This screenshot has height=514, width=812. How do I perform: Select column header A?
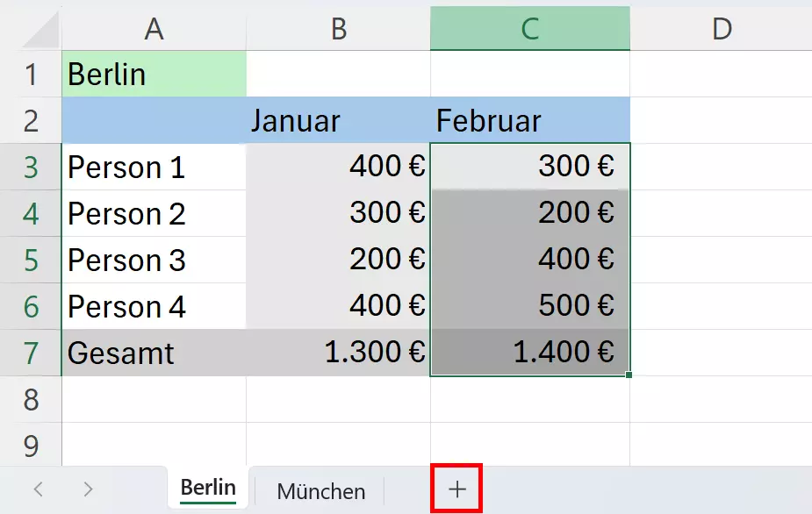[154, 28]
